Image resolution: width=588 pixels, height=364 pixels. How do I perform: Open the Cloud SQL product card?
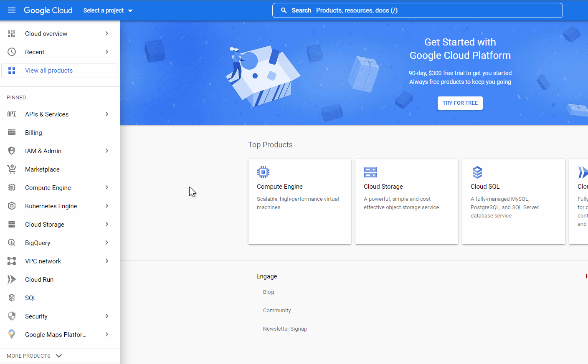tap(513, 201)
